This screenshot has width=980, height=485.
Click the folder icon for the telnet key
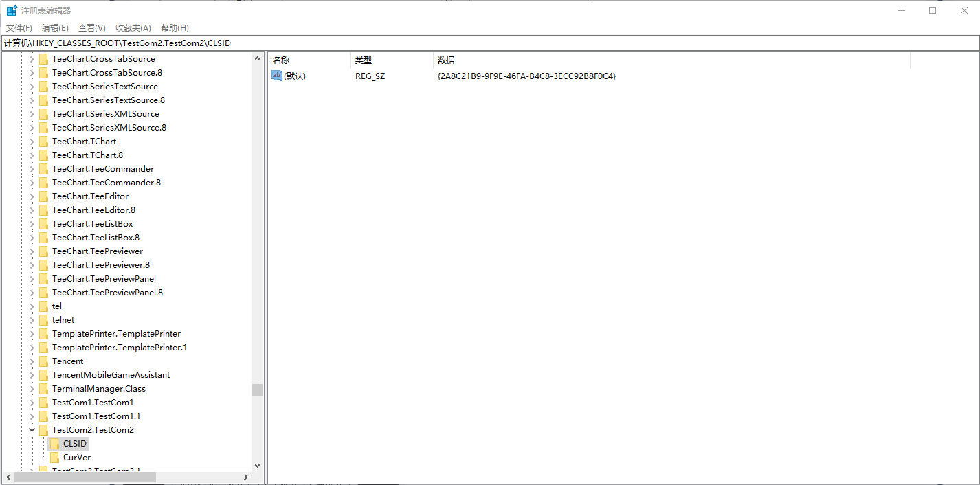[44, 319]
